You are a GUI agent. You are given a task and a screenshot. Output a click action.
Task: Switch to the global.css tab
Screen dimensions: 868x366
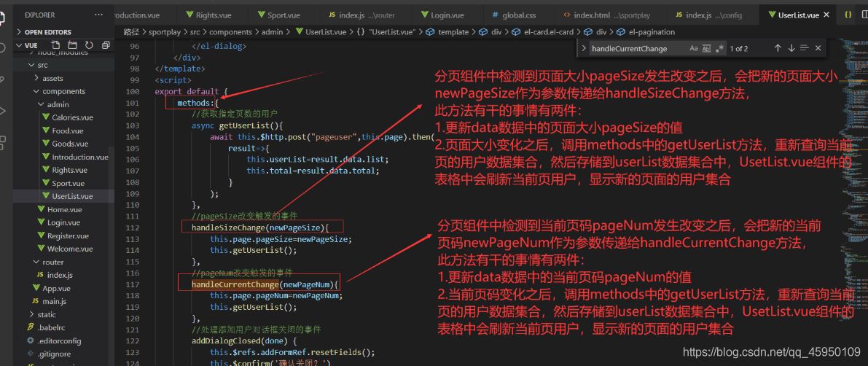(515, 15)
